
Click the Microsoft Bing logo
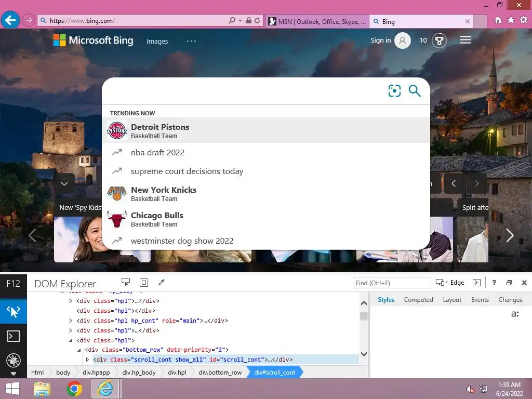click(94, 41)
